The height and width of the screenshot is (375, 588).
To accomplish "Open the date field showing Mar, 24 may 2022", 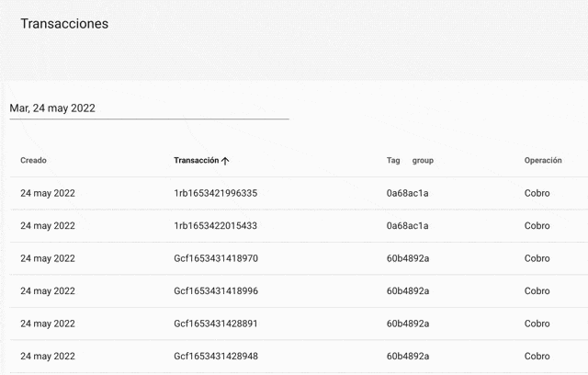I will point(149,108).
